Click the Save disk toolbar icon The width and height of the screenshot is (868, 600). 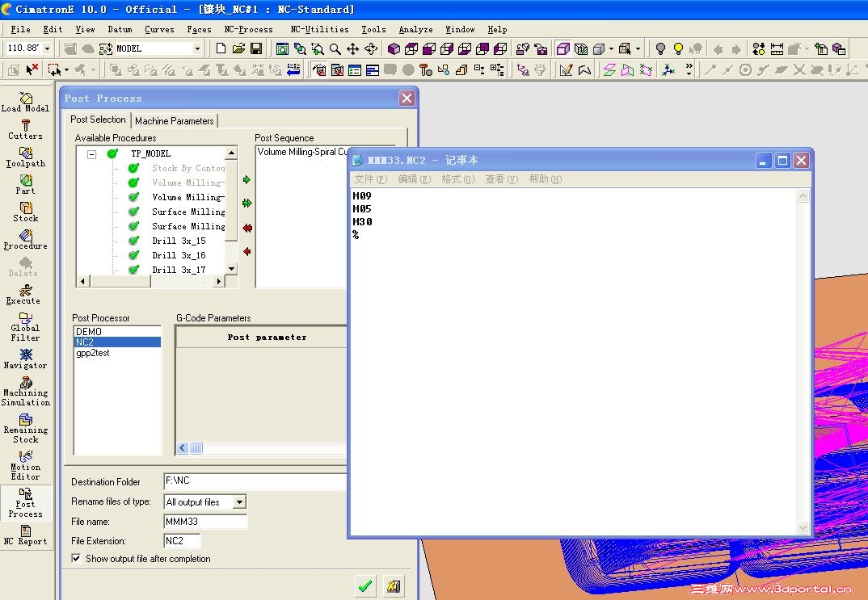point(256,48)
